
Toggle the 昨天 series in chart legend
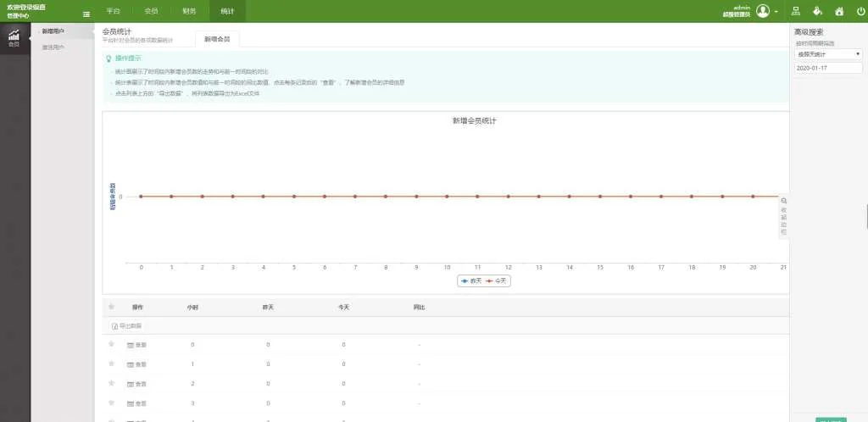[x=472, y=280]
